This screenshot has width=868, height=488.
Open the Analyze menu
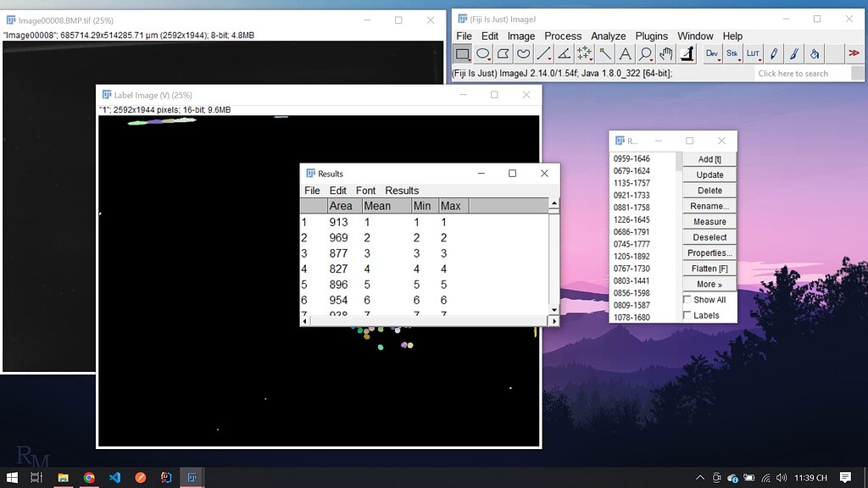[x=609, y=36]
